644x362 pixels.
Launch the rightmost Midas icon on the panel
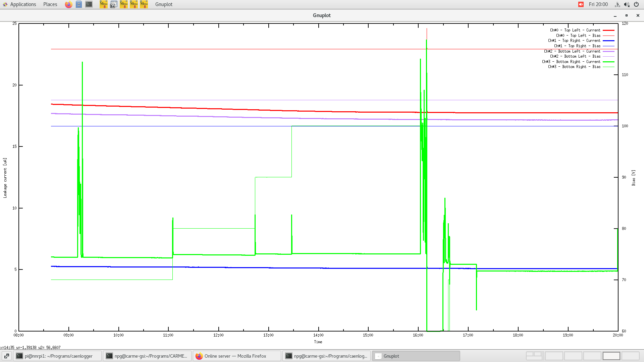click(144, 4)
